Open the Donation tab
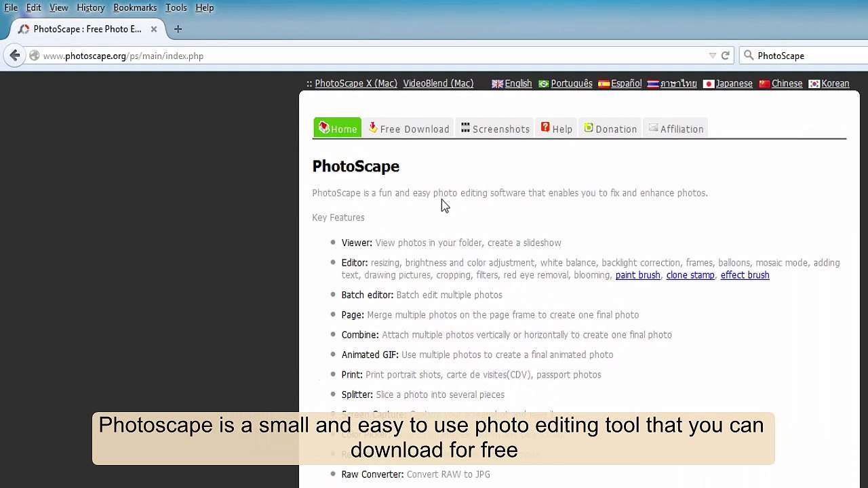Screen dimensions: 868x488 610,128
